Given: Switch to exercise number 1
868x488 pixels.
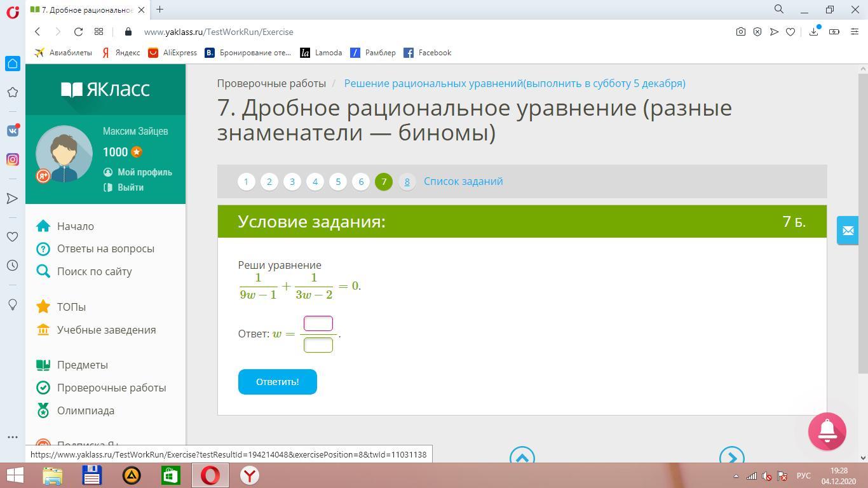Looking at the screenshot, I should click(x=247, y=182).
